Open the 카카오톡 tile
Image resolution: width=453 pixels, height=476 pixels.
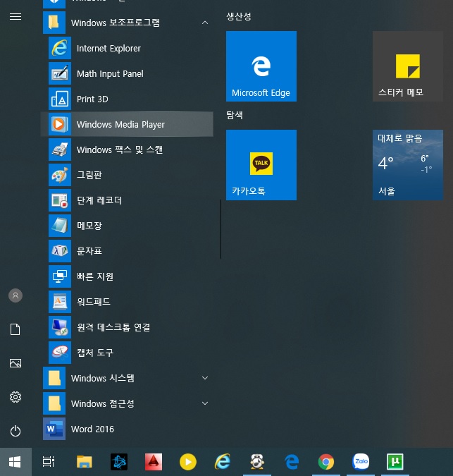click(261, 165)
